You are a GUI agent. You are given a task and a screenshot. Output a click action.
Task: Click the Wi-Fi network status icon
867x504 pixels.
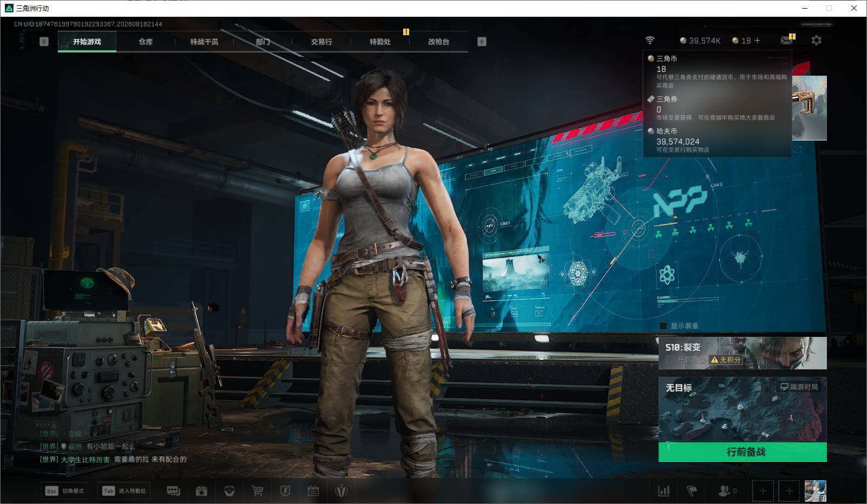650,41
